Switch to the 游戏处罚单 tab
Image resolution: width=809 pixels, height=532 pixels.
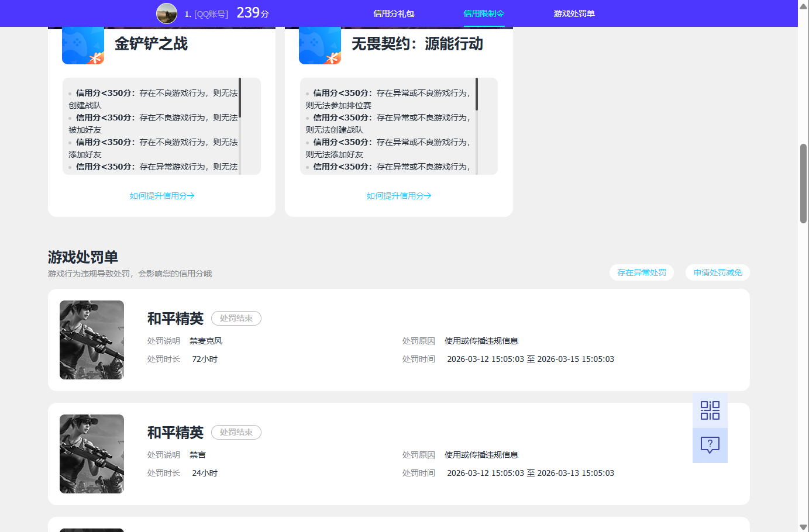click(x=573, y=13)
